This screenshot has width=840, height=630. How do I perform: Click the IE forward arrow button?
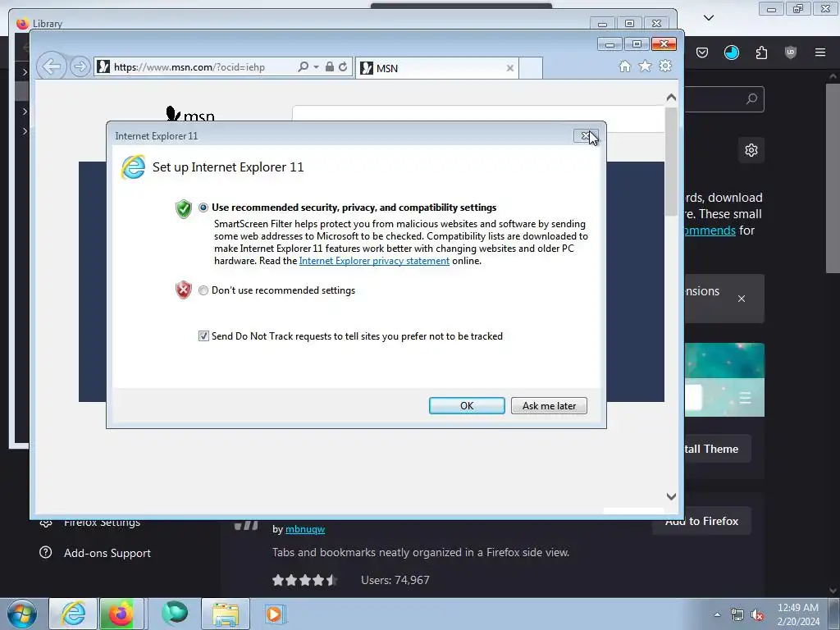click(80, 67)
